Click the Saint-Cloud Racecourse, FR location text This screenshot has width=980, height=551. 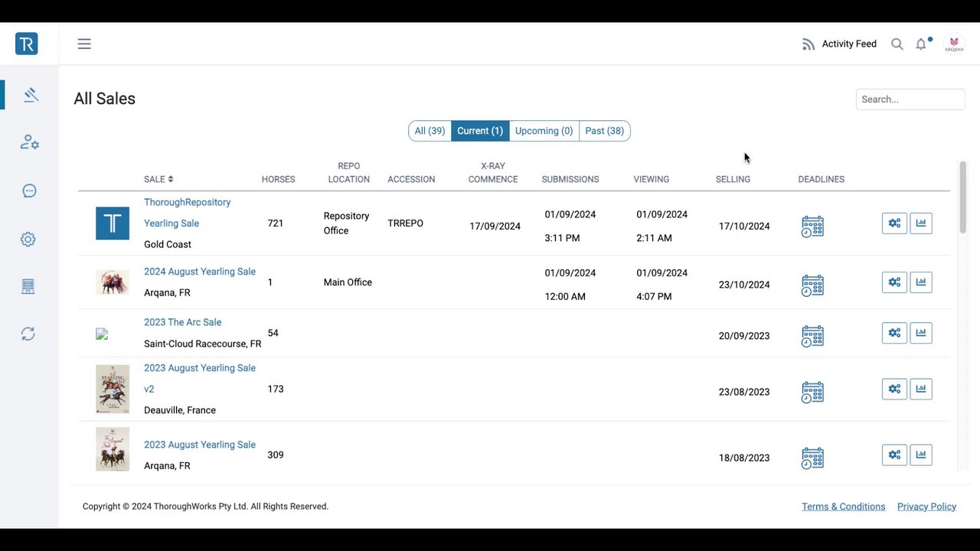point(203,344)
